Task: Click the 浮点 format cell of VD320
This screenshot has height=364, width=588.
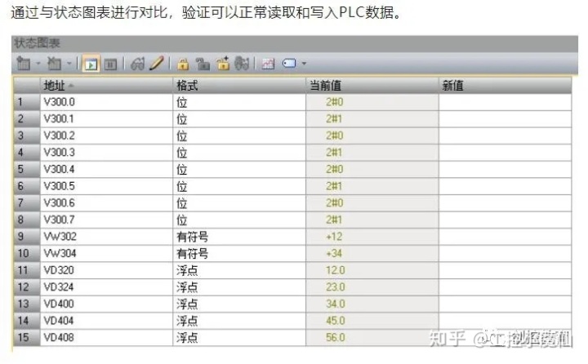Action: [239, 270]
